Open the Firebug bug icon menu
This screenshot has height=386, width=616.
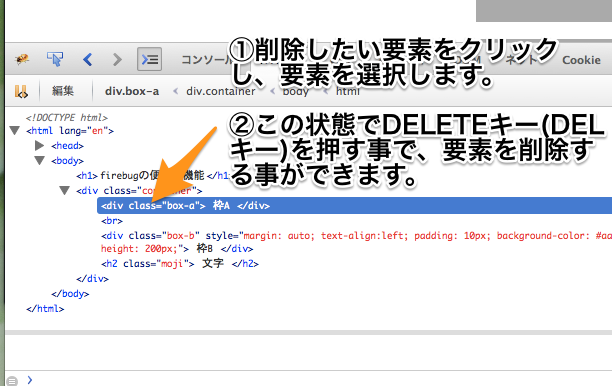pyautogui.click(x=22, y=60)
